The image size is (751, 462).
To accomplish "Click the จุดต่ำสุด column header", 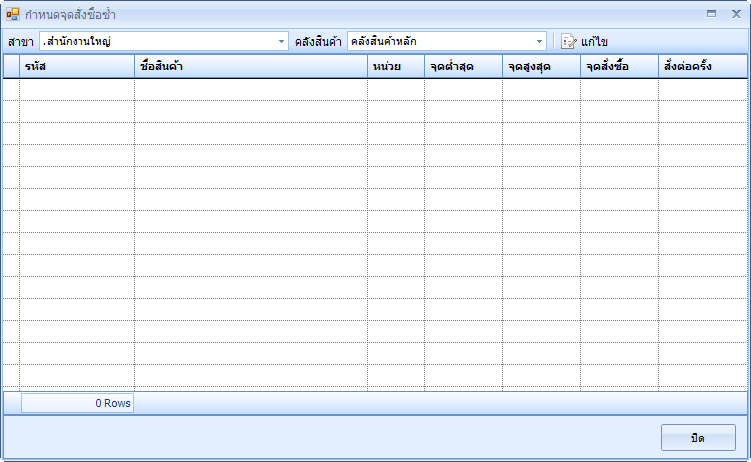I will pos(463,66).
